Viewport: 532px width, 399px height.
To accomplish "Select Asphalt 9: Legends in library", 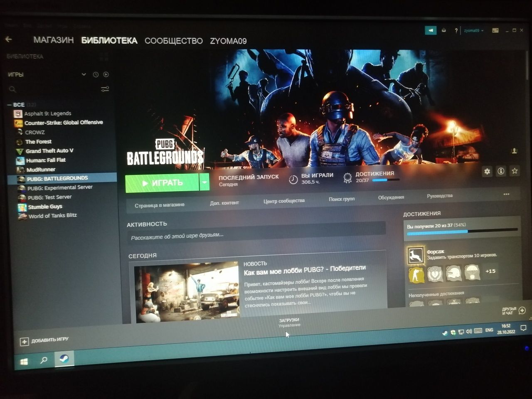I will [x=47, y=113].
